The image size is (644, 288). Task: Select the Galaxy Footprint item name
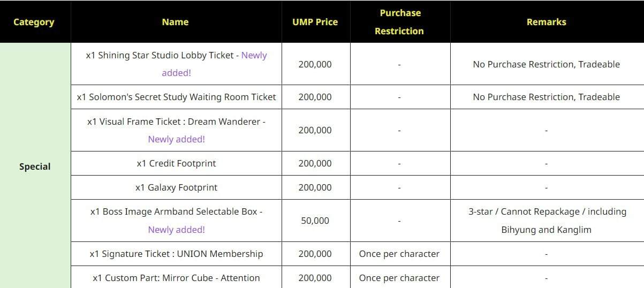tap(176, 187)
